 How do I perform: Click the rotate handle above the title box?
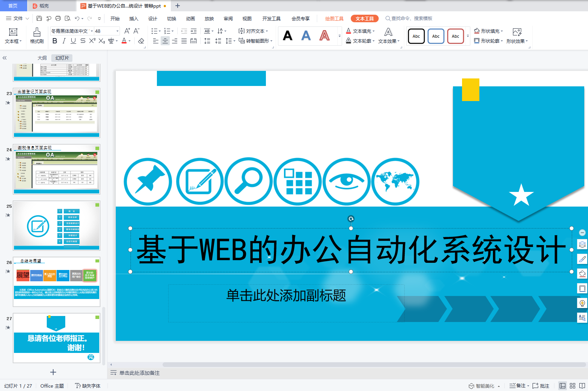tap(351, 219)
